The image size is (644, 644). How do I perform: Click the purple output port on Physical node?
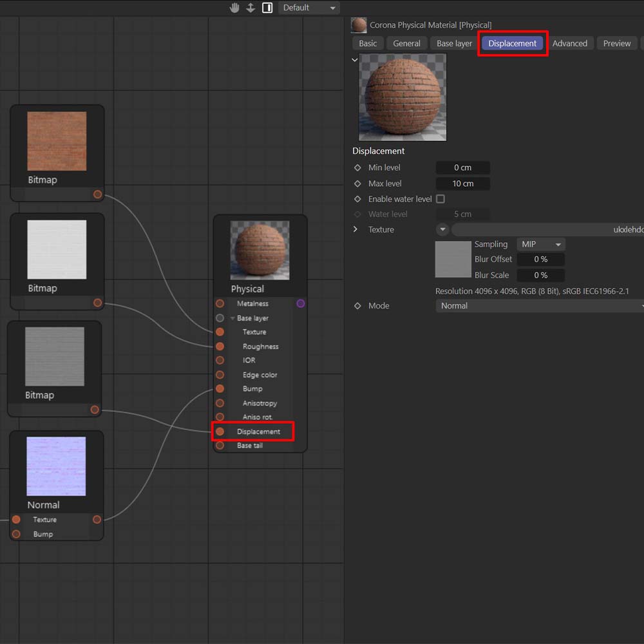click(x=301, y=303)
